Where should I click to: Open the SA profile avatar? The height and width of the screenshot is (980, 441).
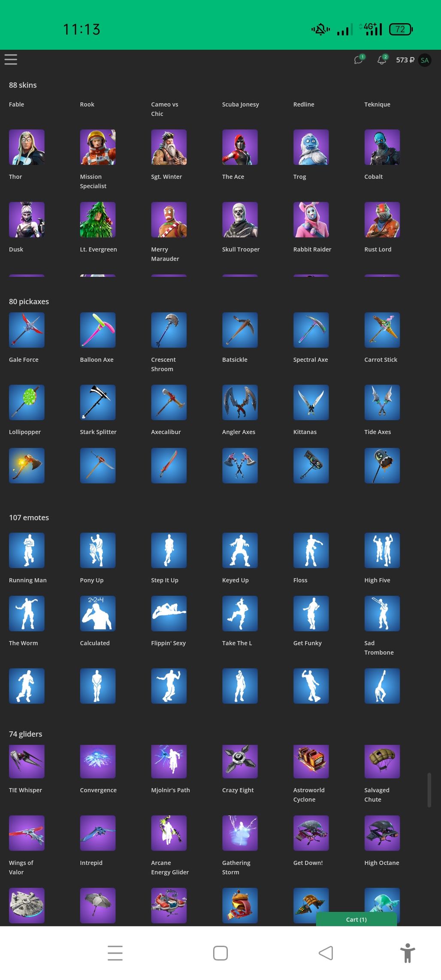click(x=425, y=60)
